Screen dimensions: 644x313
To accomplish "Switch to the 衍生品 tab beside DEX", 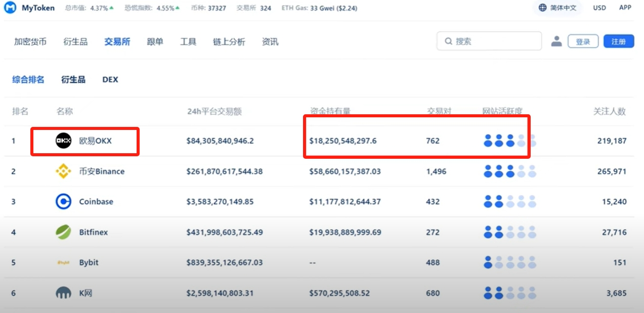I will (73, 79).
